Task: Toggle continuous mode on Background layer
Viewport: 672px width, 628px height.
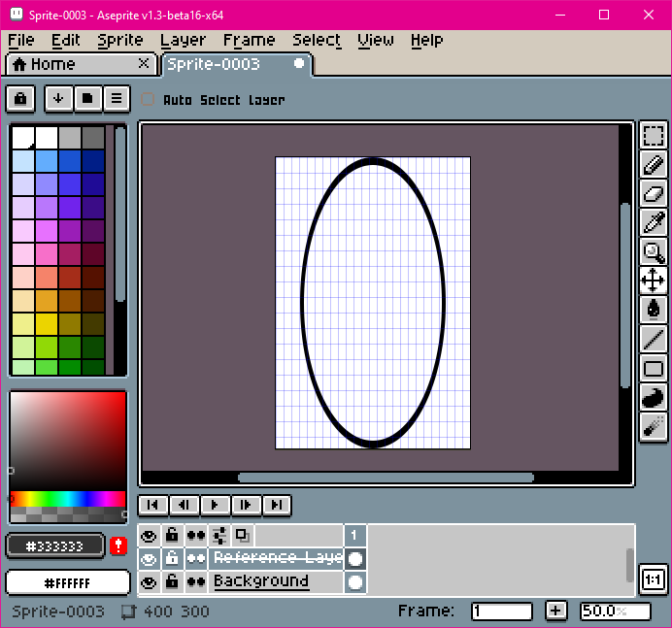Action: (x=196, y=582)
